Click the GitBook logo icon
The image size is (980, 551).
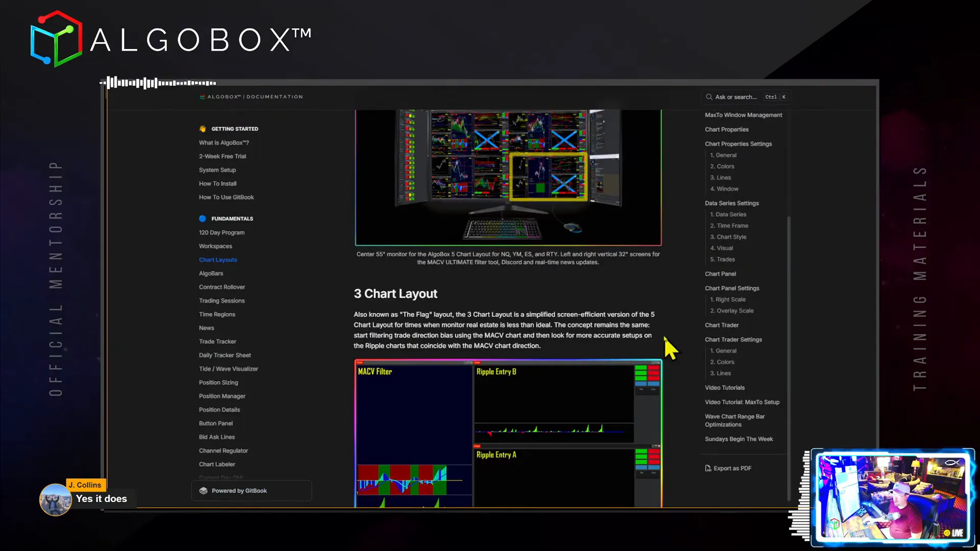tap(203, 491)
